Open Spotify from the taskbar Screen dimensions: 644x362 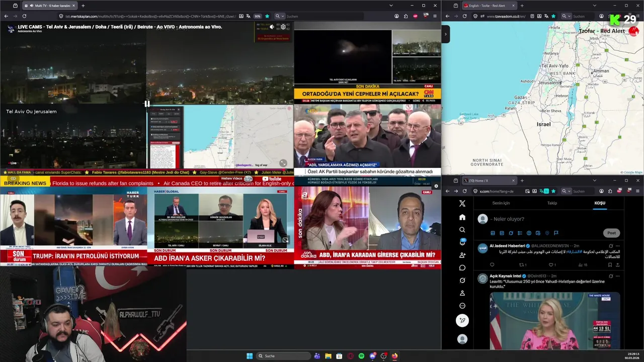pos(361,356)
